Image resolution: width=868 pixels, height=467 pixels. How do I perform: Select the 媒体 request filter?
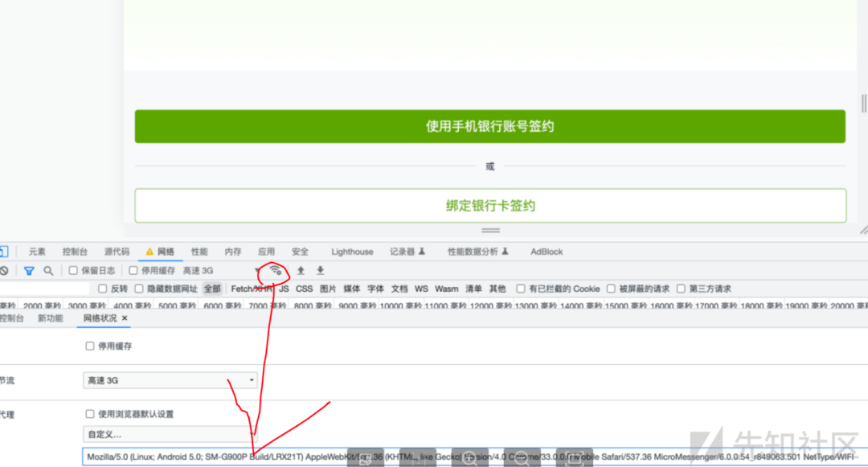(x=351, y=289)
